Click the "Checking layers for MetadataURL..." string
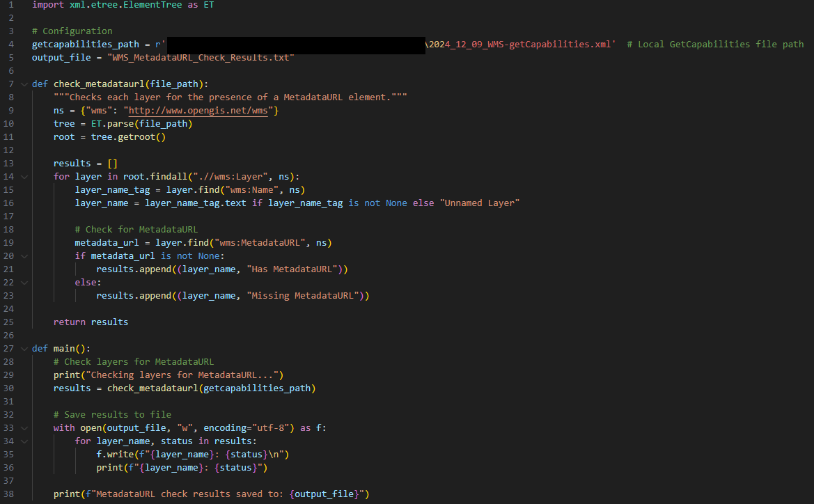 click(182, 375)
